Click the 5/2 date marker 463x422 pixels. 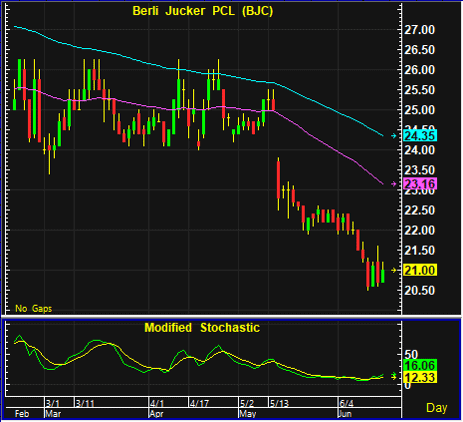pos(247,404)
